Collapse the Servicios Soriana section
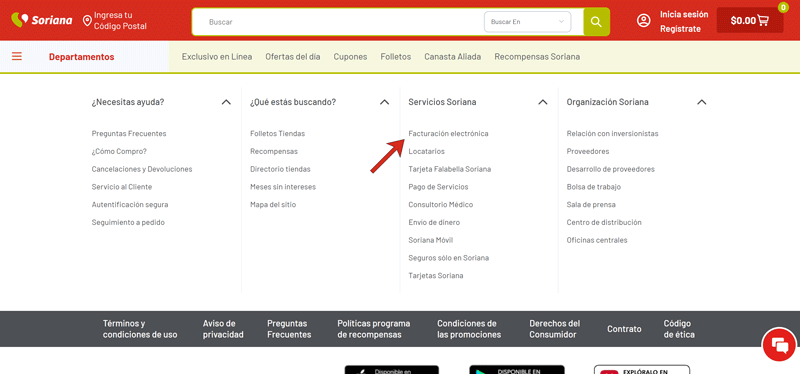Screen dimensions: 800x374 pyautogui.click(x=543, y=102)
